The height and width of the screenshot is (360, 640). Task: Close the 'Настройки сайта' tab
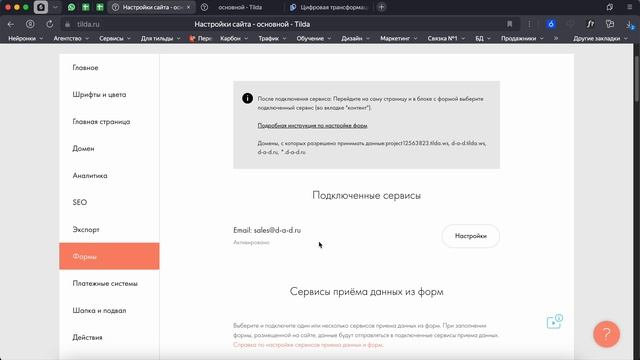pyautogui.click(x=188, y=7)
